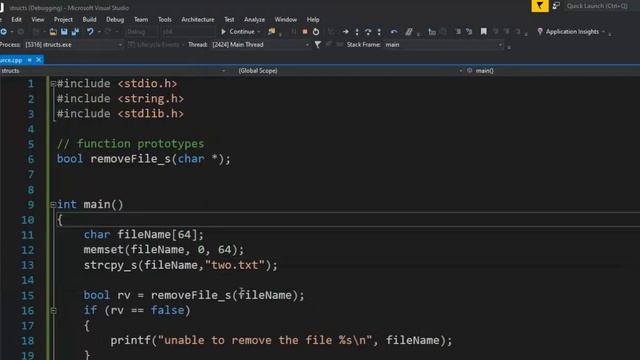Click the folder-style icon after Continue
Screen dimensions: 640x360
[x=271, y=31]
